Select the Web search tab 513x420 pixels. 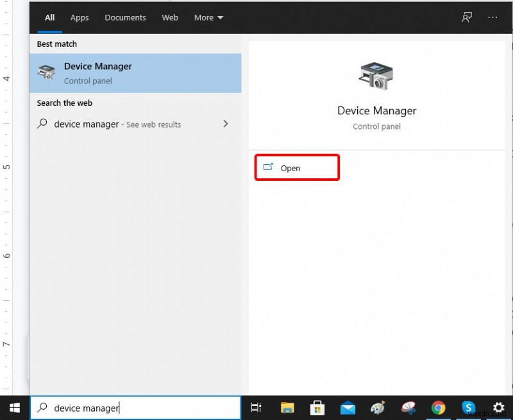click(x=170, y=17)
